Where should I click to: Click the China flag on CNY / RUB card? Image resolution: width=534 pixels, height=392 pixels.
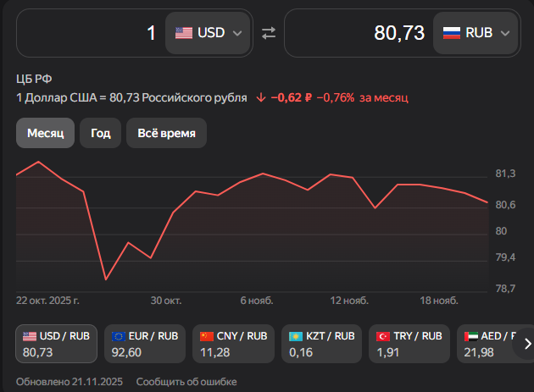[207, 336]
